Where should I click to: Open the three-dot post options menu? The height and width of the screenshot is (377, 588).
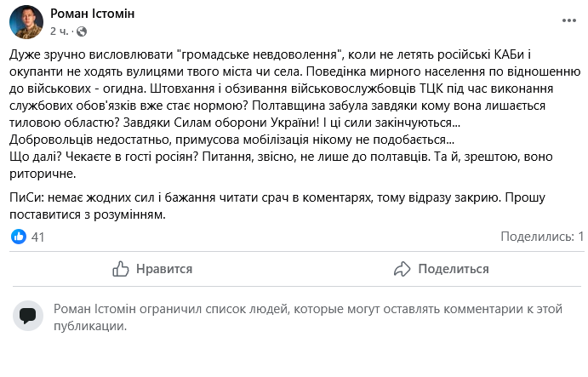pos(568,19)
